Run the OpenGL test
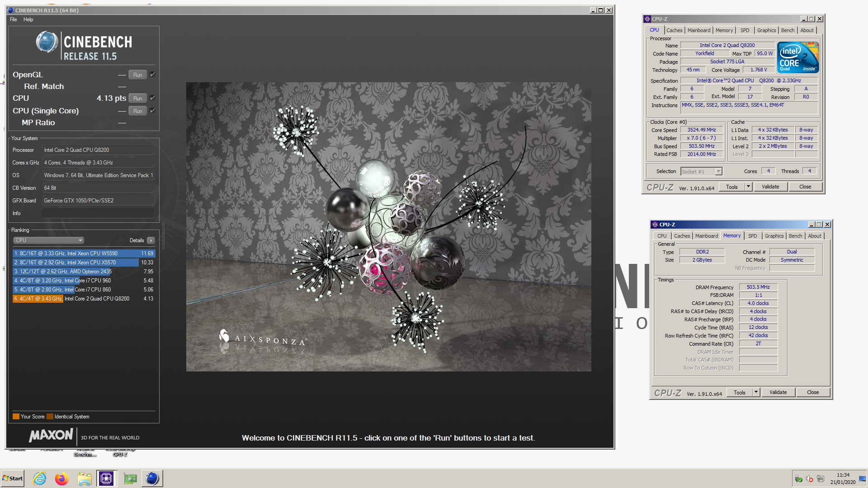868x488 pixels. [138, 75]
